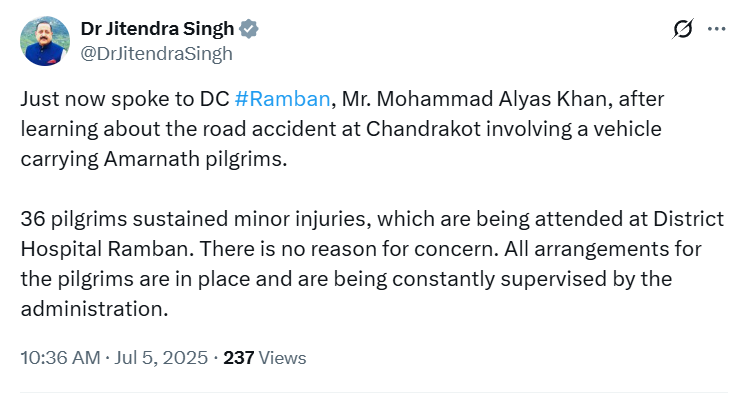The image size is (744, 402).
Task: Click the Jul 5, 2025 date
Action: [161, 358]
